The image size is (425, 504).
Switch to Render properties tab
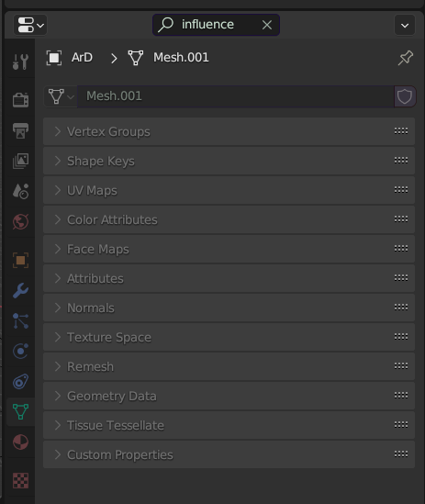click(20, 99)
